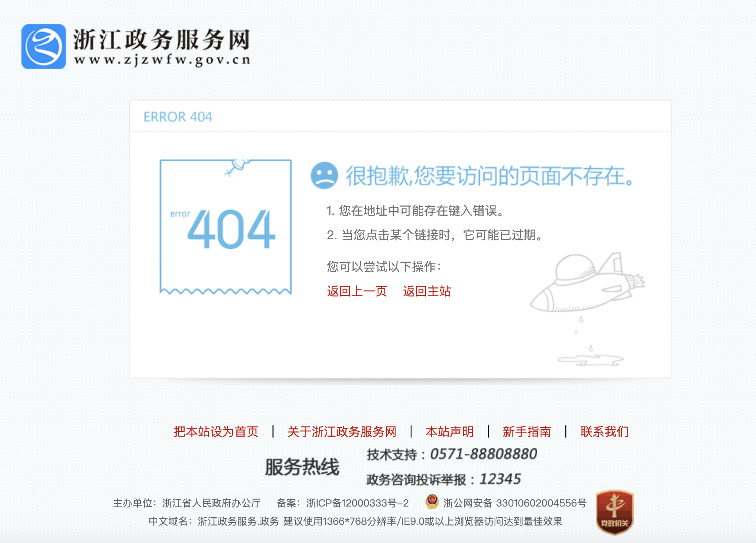This screenshot has width=756, height=543.
Task: Click the 返回上一页 link
Action: point(357,291)
